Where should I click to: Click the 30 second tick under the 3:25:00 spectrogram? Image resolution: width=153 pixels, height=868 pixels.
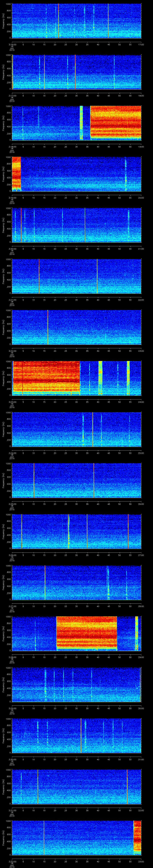click(x=76, y=504)
